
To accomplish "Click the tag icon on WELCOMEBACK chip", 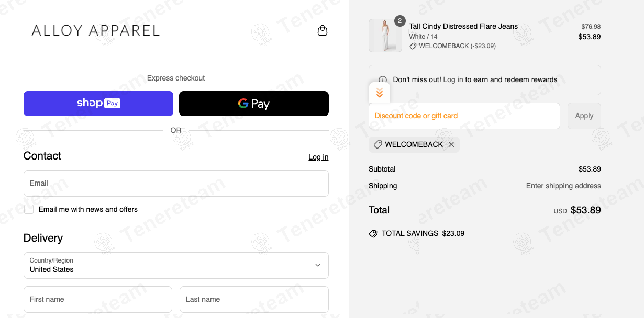I will 377,144.
